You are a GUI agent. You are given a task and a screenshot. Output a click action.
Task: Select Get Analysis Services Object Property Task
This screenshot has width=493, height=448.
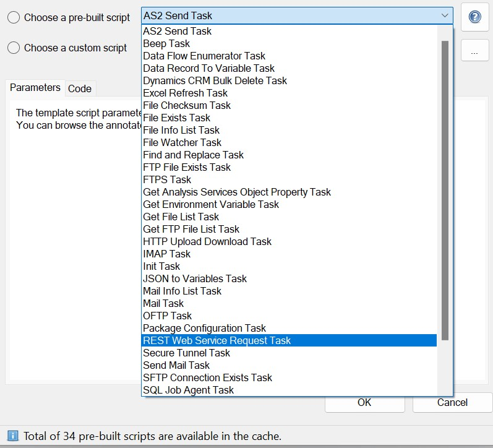(x=289, y=192)
